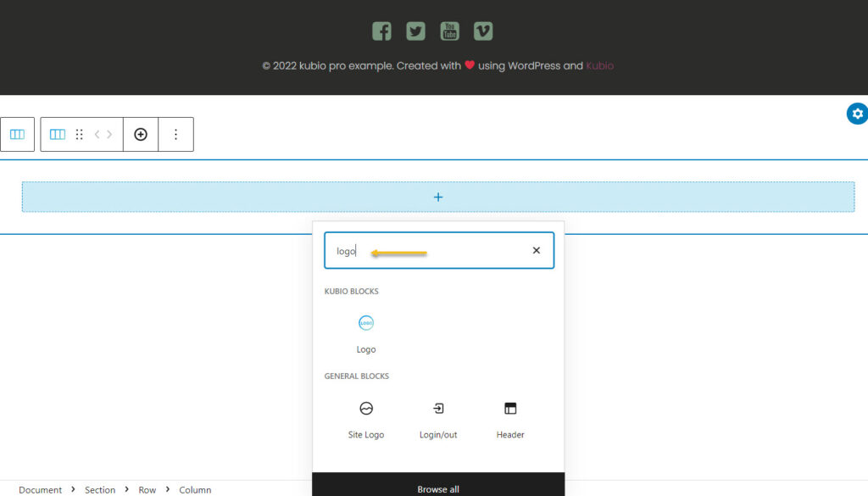Click the move-right chevron in the toolbar
Screen dimensions: 868x496
(x=108, y=134)
